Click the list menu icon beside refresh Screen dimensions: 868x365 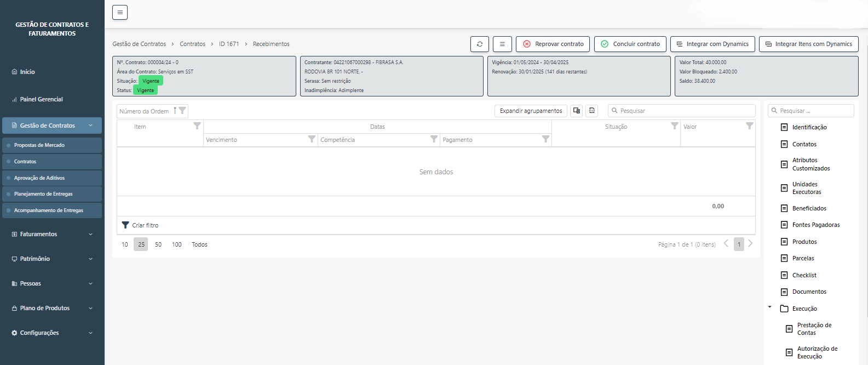point(502,44)
